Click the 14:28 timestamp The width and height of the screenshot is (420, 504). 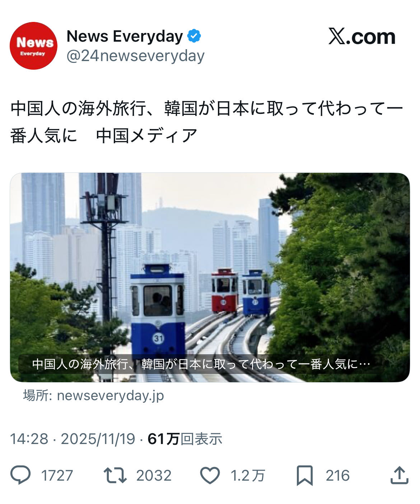pos(29,439)
